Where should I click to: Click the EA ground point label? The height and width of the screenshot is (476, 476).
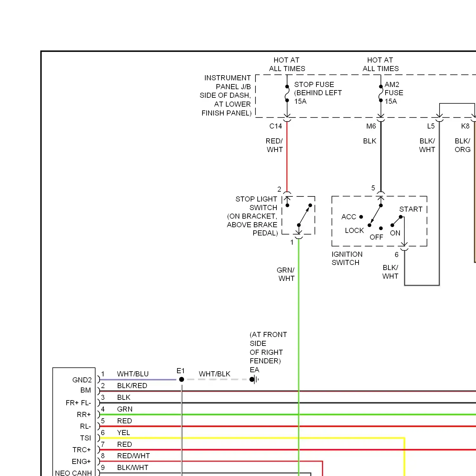pyautogui.click(x=255, y=370)
